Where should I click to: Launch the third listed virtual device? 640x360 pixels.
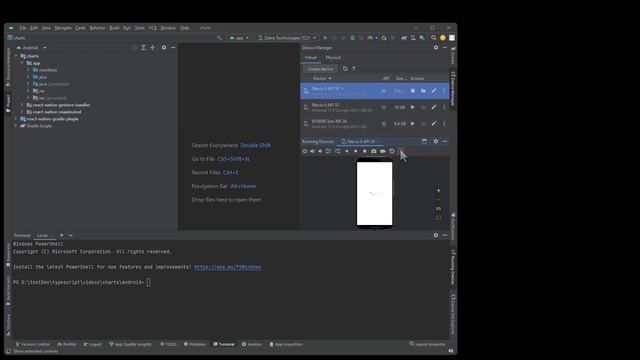point(413,124)
